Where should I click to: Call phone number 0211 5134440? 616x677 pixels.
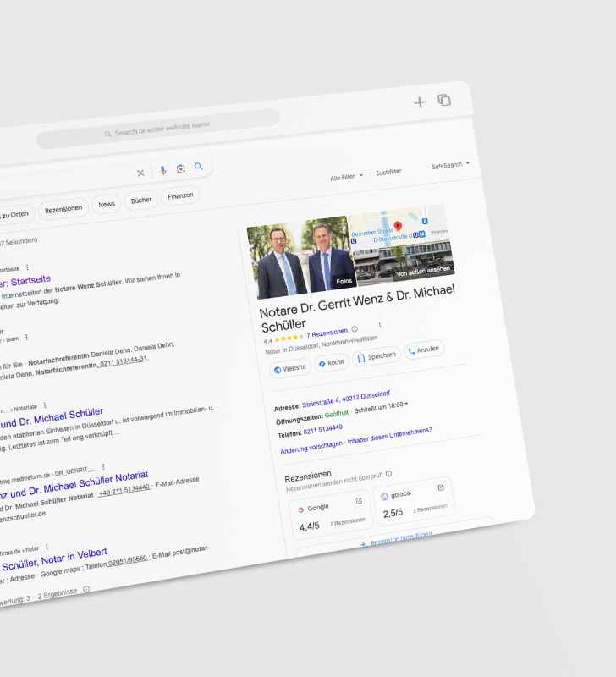(323, 430)
